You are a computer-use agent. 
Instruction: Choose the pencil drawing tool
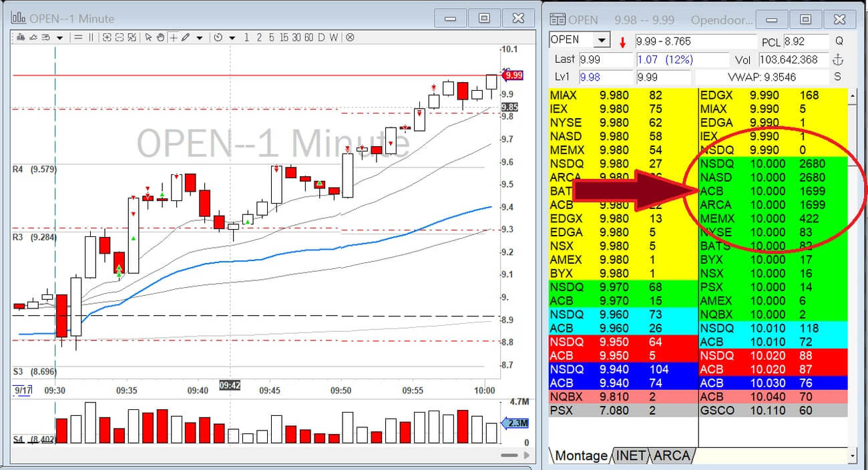pyautogui.click(x=186, y=37)
